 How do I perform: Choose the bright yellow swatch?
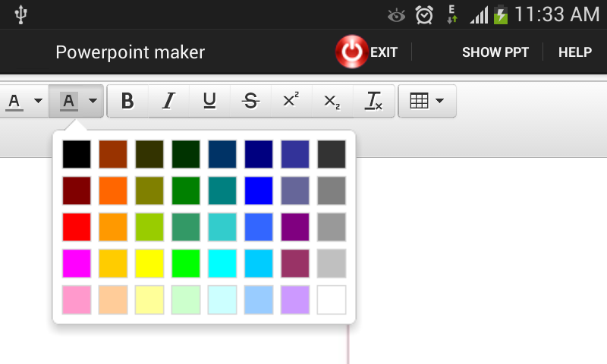click(x=149, y=263)
